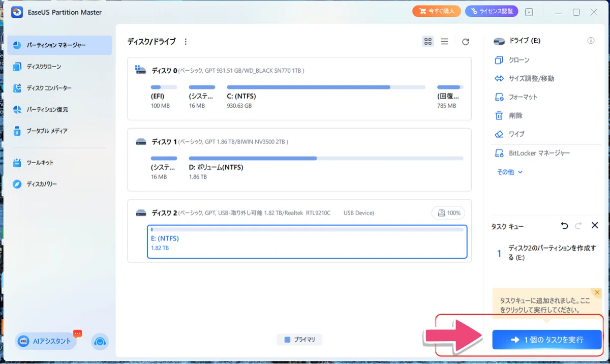The image size is (610, 364).
Task: Open the title bar dropdown menu
Action: coord(529,12)
